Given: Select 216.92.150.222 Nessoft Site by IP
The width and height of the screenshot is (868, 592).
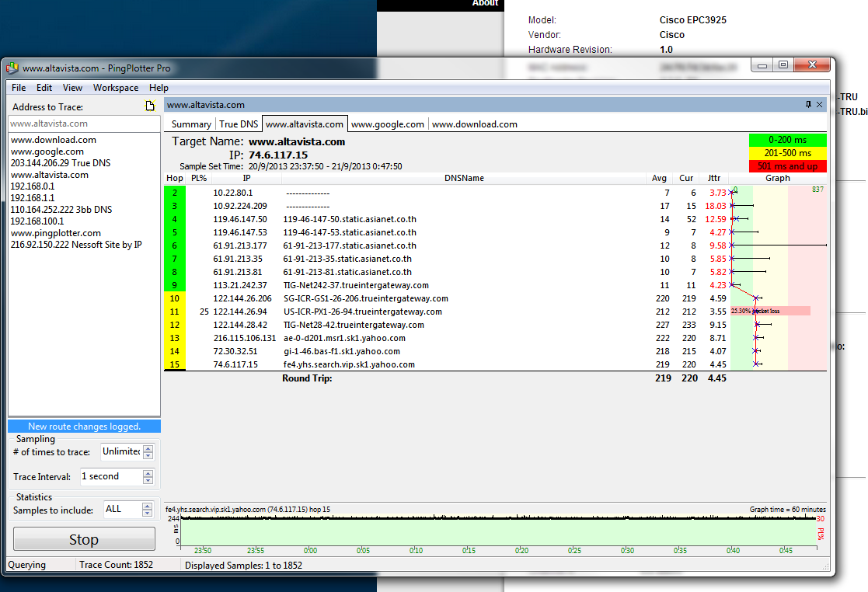Looking at the screenshot, I should [76, 245].
